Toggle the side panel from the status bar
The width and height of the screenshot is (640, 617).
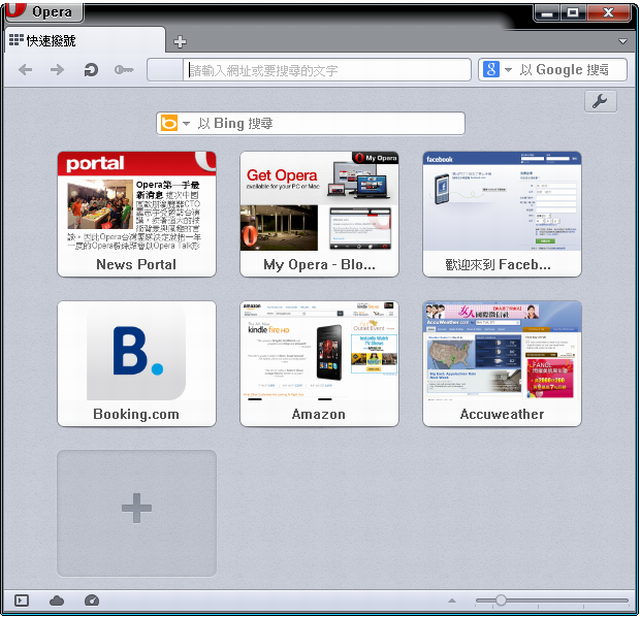pyautogui.click(x=22, y=600)
